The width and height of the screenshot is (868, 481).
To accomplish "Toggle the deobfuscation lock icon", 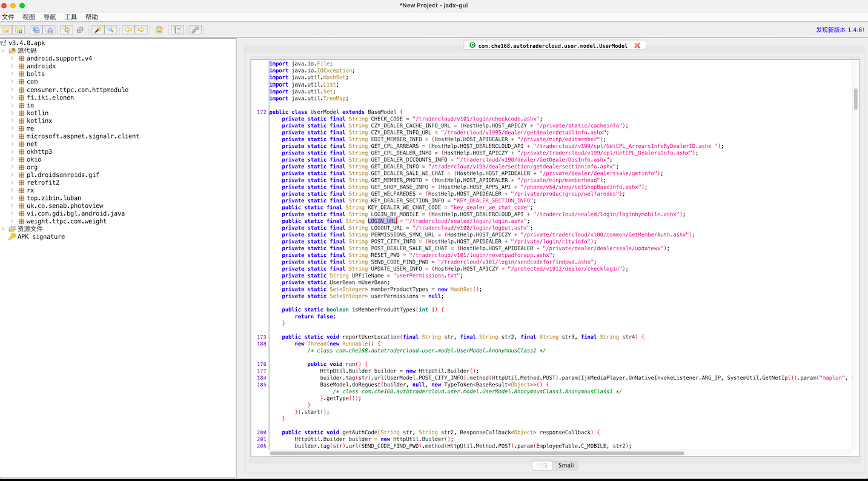I will 159,30.
